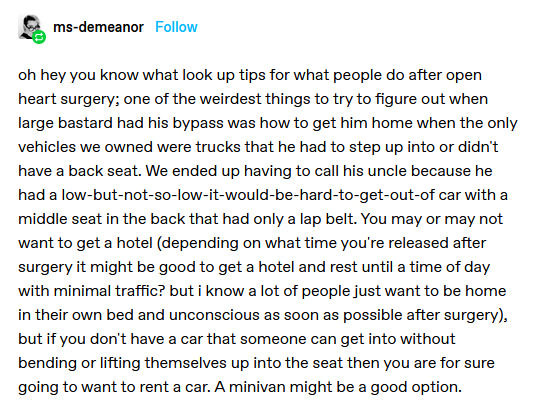
Task: Click 'minimal traffic?' in the post text
Action: tap(110, 291)
